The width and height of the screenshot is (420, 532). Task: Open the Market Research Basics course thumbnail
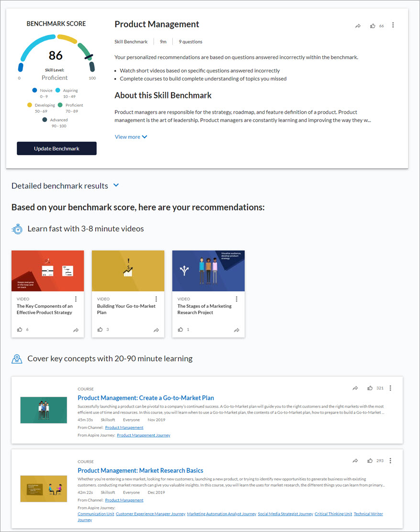(44, 489)
